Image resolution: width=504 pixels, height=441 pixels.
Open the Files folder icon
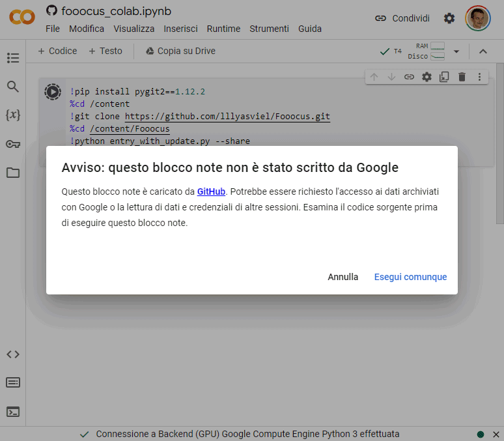pos(13,173)
